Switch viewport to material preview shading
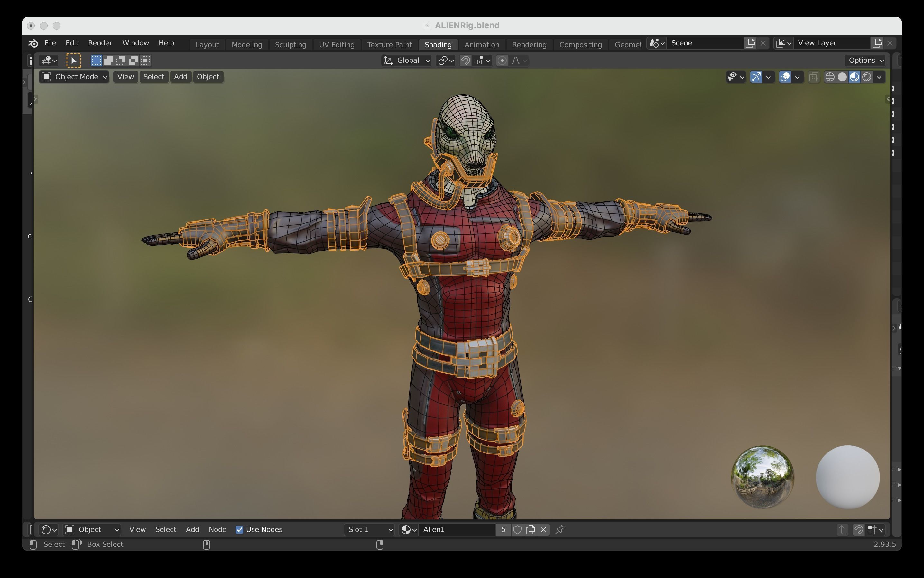The image size is (924, 578). pyautogui.click(x=855, y=77)
